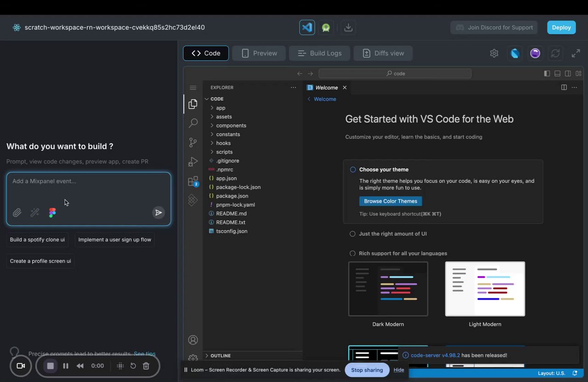
Task: Expand the hooks folder
Action: [223, 143]
